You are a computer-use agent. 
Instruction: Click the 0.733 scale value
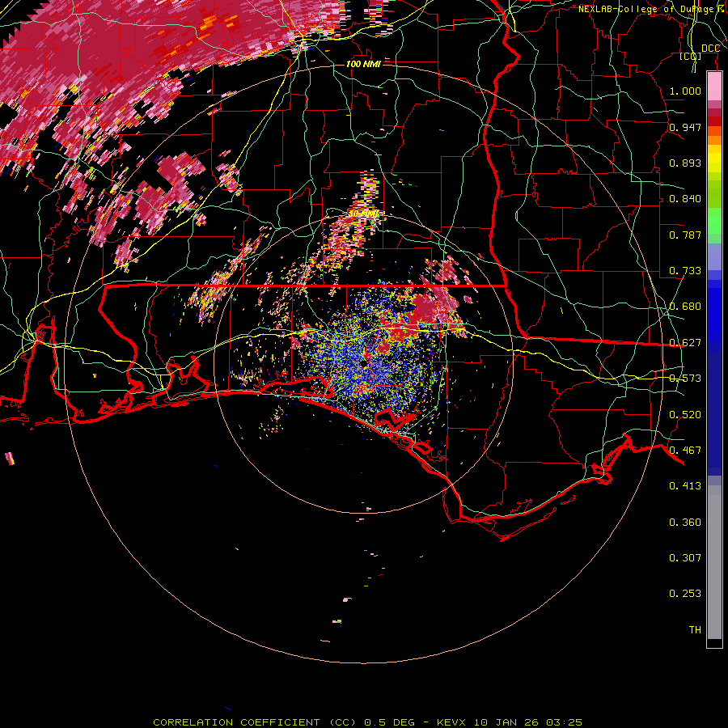685,271
